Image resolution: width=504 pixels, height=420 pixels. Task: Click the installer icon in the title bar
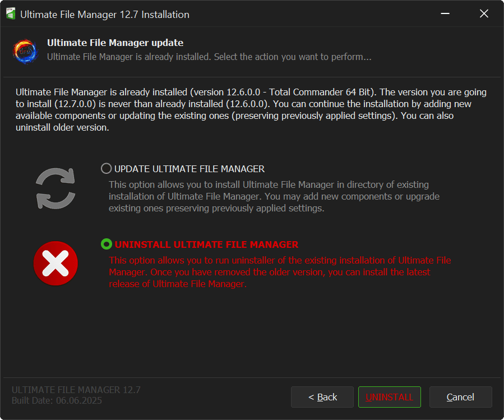10,14
